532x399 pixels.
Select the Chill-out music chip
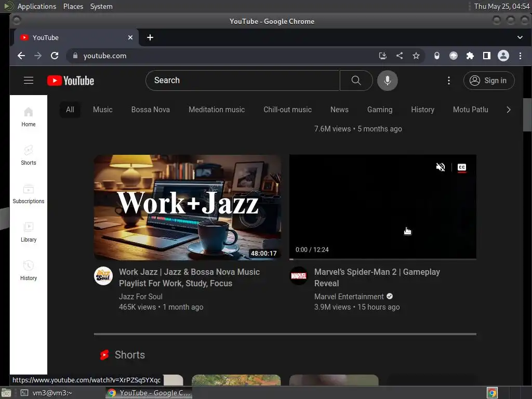pos(287,110)
